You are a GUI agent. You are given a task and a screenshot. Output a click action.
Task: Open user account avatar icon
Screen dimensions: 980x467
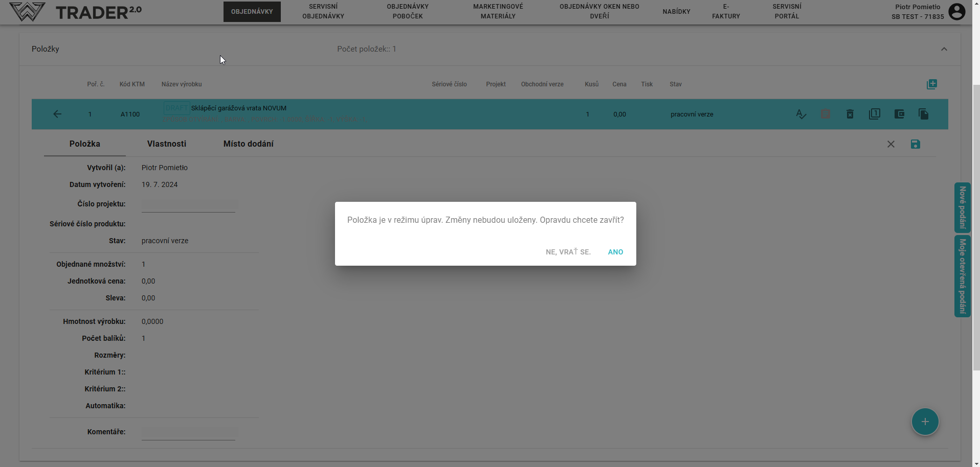[x=956, y=12]
